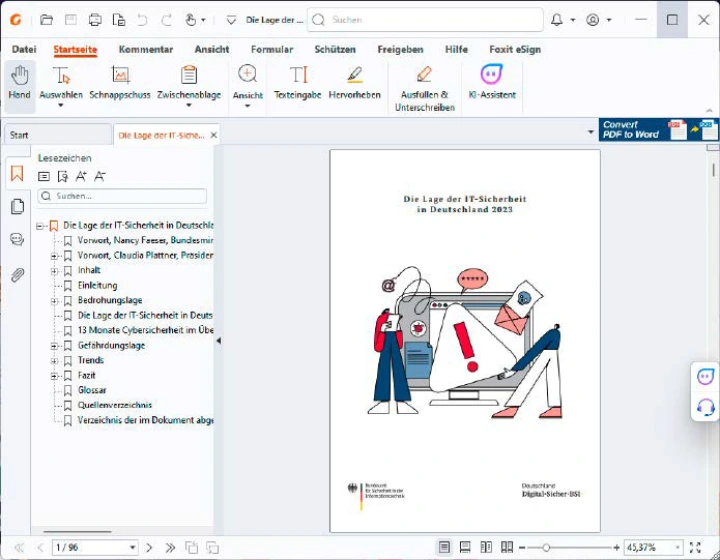Viewport: 720px width, 560px height.
Task: Click Convert PDF to Word banner
Action: [657, 129]
